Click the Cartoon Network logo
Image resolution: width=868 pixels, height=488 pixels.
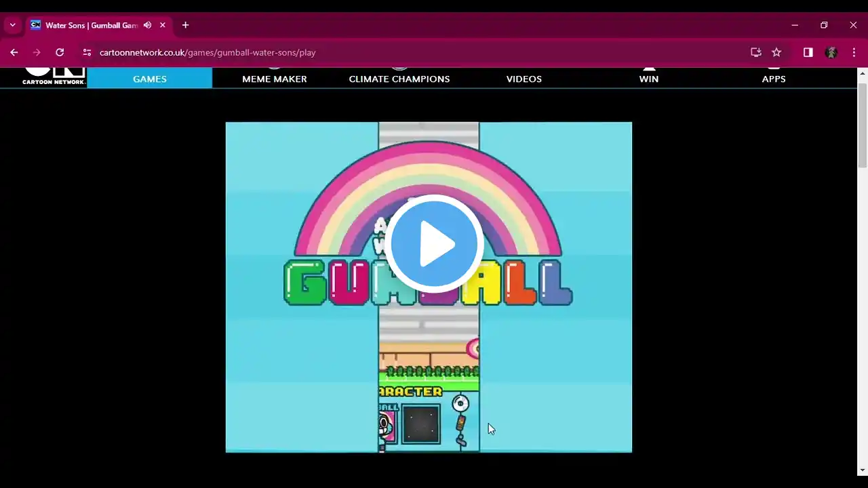pyautogui.click(x=54, y=77)
